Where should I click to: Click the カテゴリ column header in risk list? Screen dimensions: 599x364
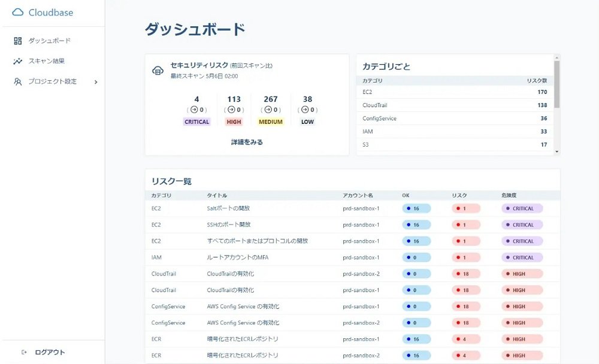point(161,195)
